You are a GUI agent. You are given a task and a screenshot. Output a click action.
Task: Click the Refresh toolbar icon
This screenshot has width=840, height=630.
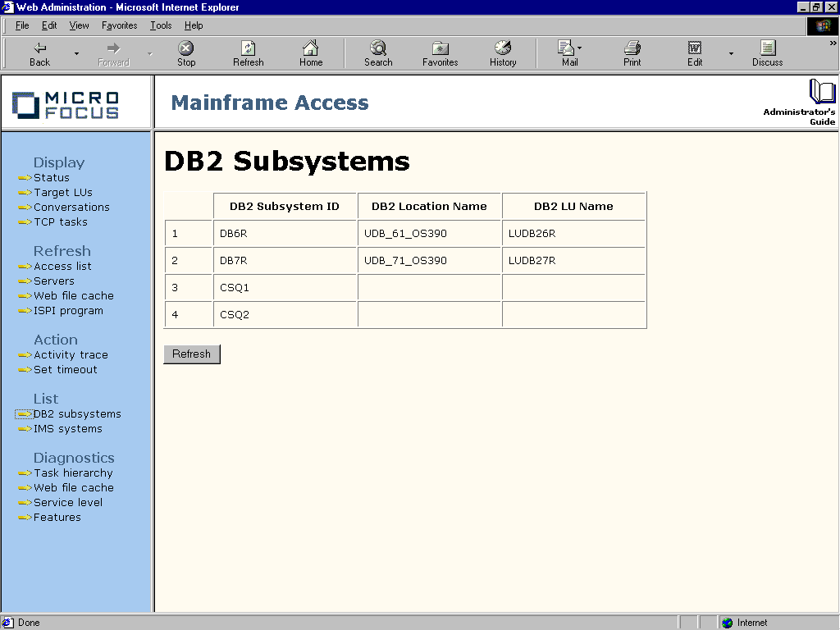(248, 52)
